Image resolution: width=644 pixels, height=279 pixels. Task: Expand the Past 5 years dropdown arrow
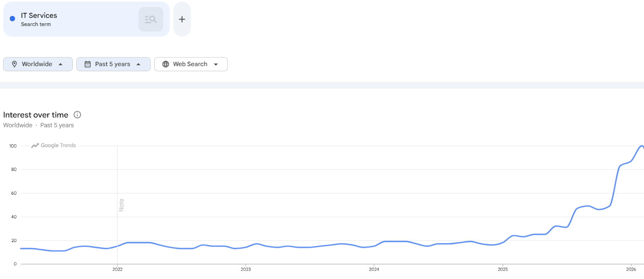tap(138, 64)
